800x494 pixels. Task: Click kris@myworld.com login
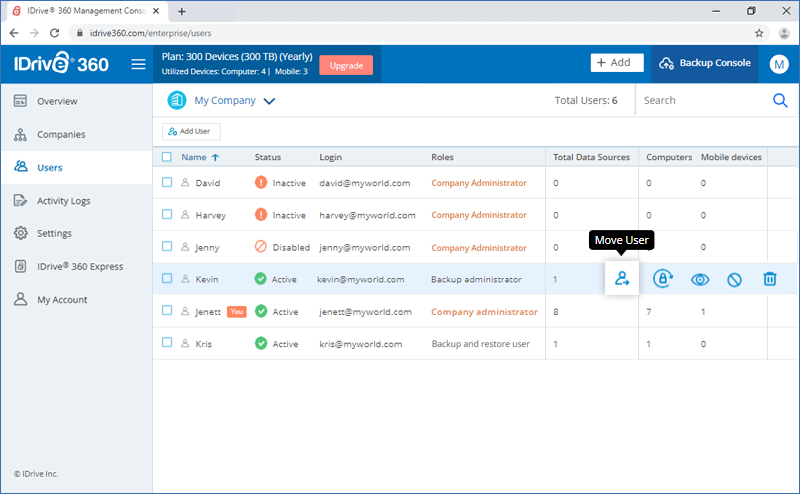tap(361, 344)
